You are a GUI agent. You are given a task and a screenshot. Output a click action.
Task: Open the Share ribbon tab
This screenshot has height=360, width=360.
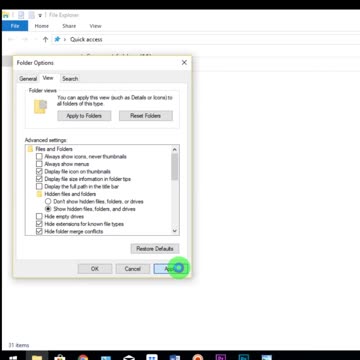(x=69, y=26)
